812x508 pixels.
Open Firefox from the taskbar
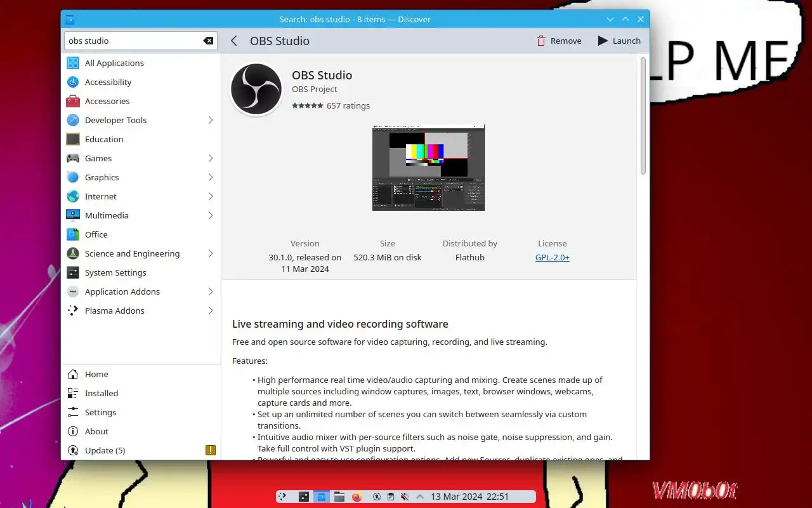pyautogui.click(x=357, y=497)
